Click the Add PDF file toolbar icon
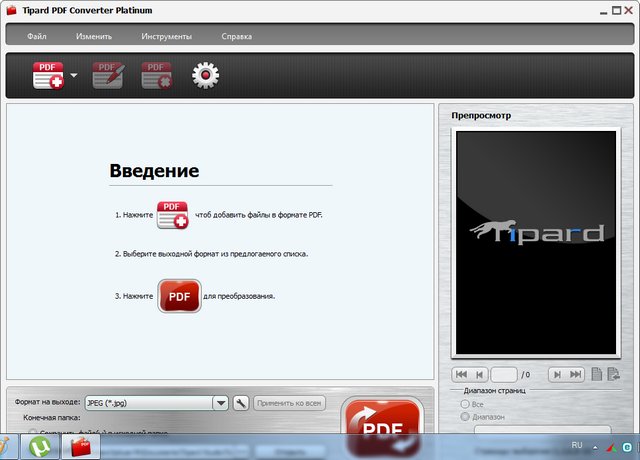The height and width of the screenshot is (460, 640). pos(49,75)
